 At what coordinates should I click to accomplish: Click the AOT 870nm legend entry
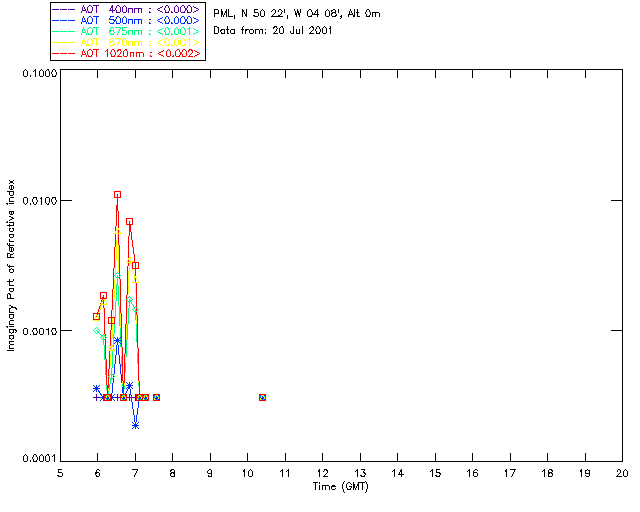[127, 42]
